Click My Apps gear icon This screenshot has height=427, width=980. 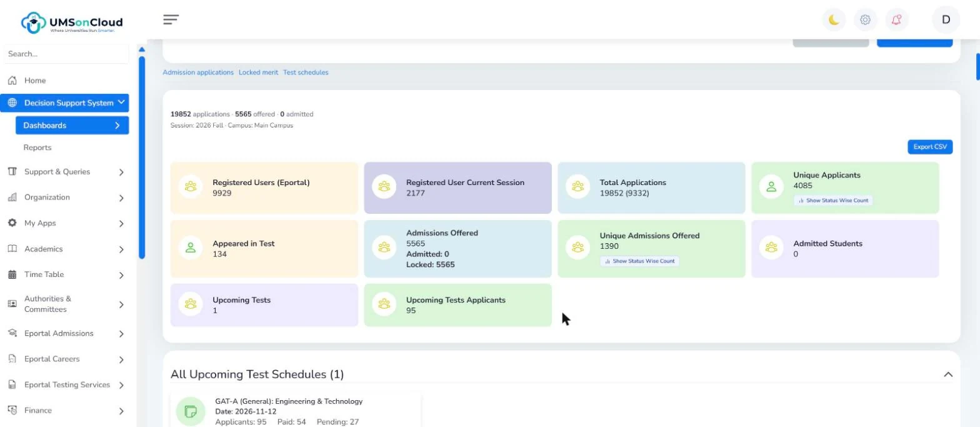12,223
